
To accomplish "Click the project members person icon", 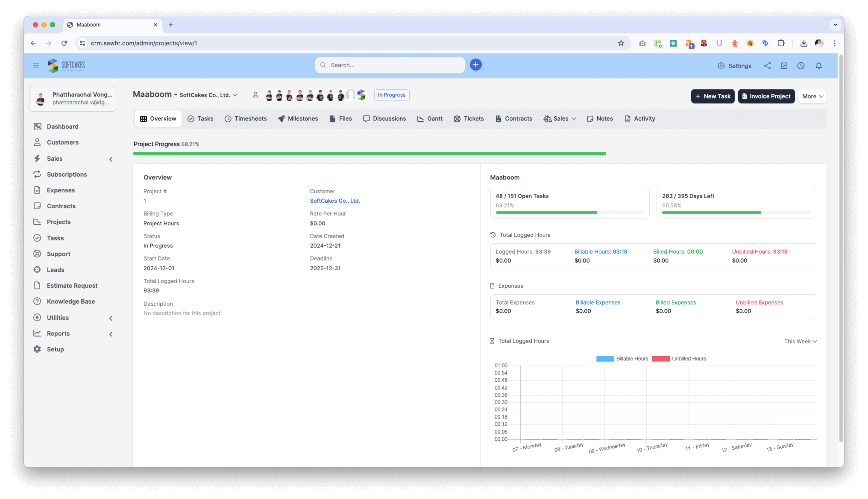I will pos(255,94).
